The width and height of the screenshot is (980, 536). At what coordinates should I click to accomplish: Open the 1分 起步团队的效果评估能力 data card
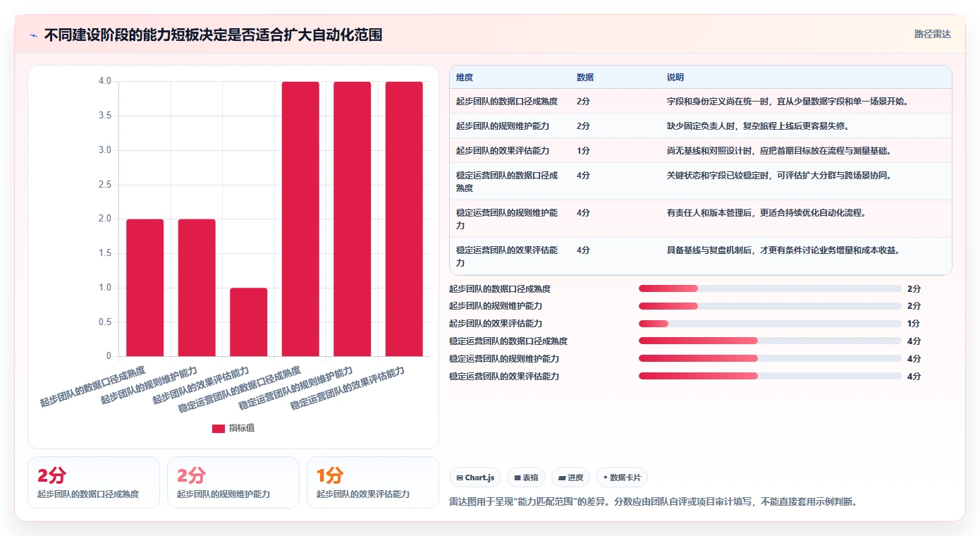pos(373,482)
